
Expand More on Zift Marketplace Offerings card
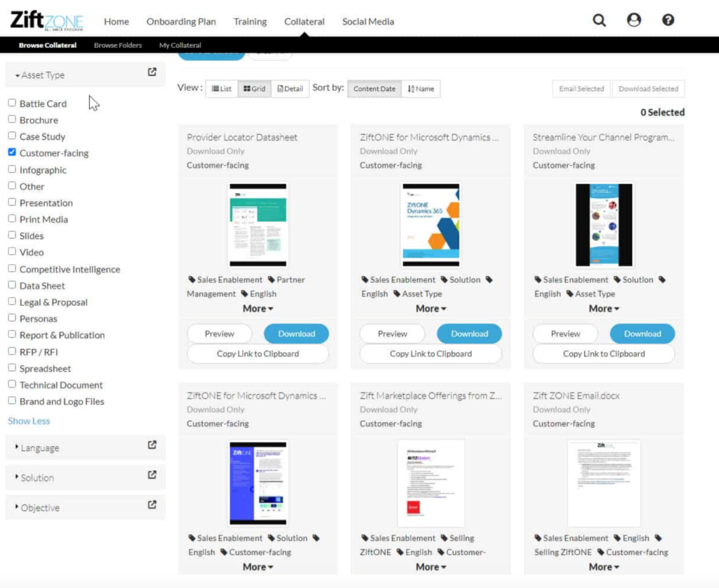tap(430, 567)
